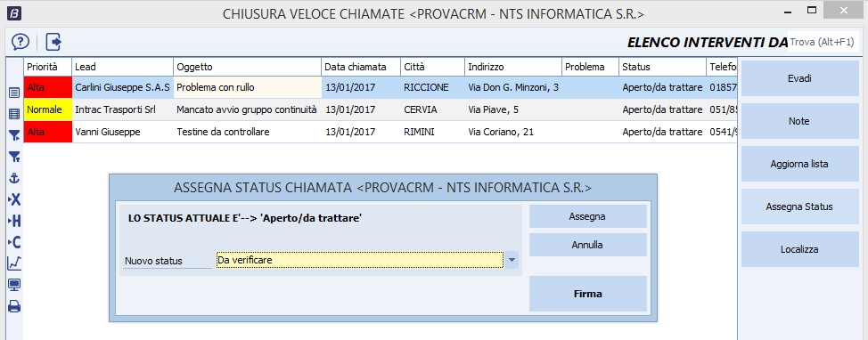The width and height of the screenshot is (868, 340).
Task: Expand the Nuovo status dropdown arrow
Action: pyautogui.click(x=512, y=260)
